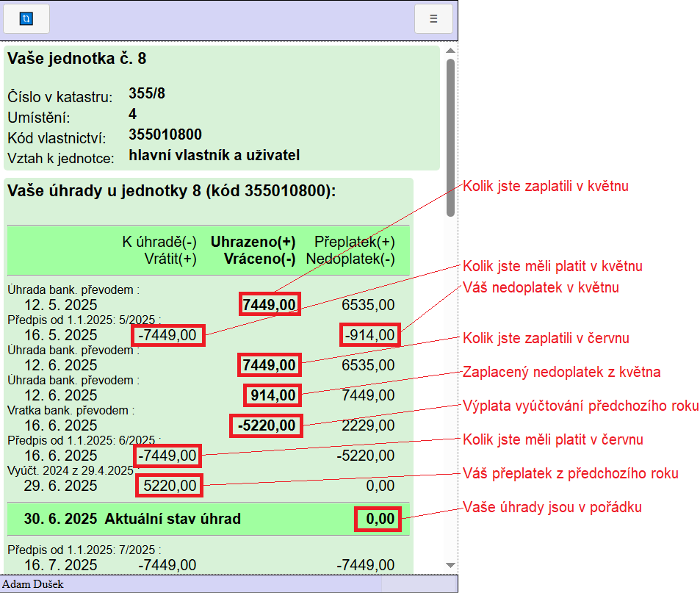Viewport: 700px width, 593px height.
Task: Click the scrollbar up arrow
Action: [450, 51]
